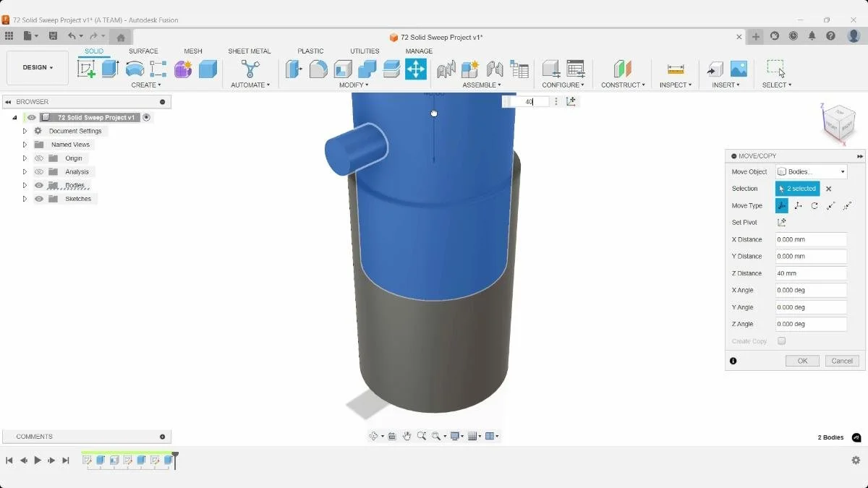Save the document with the disk icon
The width and height of the screenshot is (868, 488).
tap(53, 35)
